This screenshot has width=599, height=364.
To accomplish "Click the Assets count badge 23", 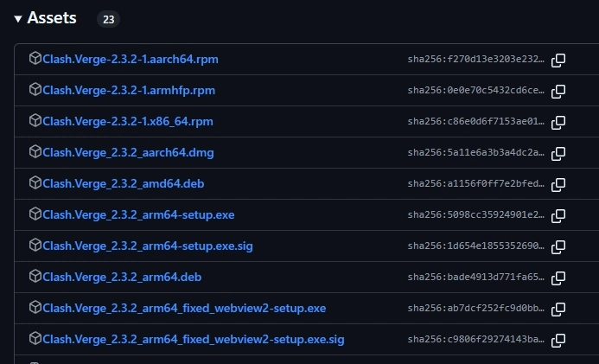I will pos(109,19).
